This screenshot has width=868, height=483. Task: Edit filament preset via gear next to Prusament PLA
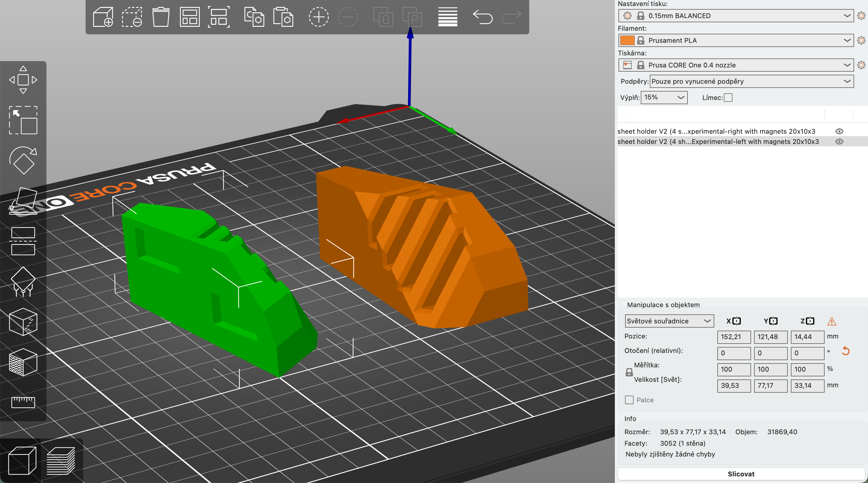coord(861,40)
